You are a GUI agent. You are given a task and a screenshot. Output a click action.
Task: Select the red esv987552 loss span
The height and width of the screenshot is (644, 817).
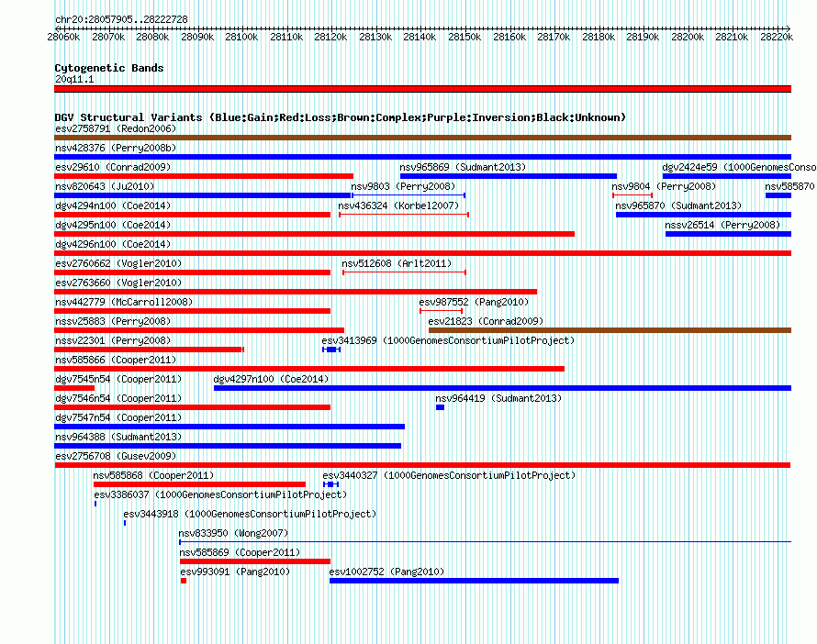pos(441,311)
